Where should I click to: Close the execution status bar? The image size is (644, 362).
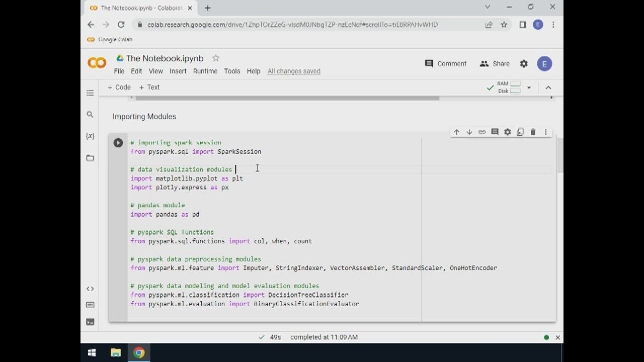[x=557, y=337]
